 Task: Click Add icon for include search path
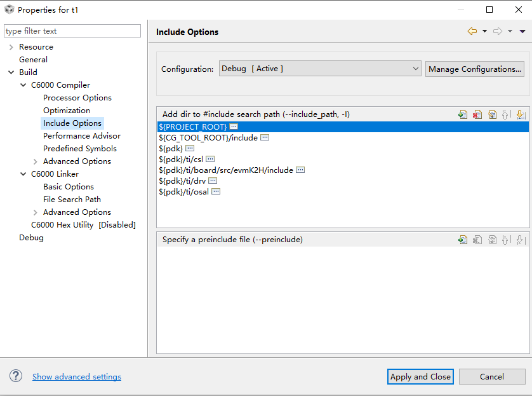(463, 114)
